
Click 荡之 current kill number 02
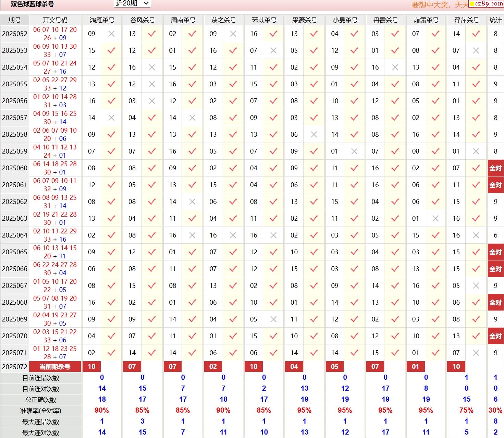click(213, 366)
